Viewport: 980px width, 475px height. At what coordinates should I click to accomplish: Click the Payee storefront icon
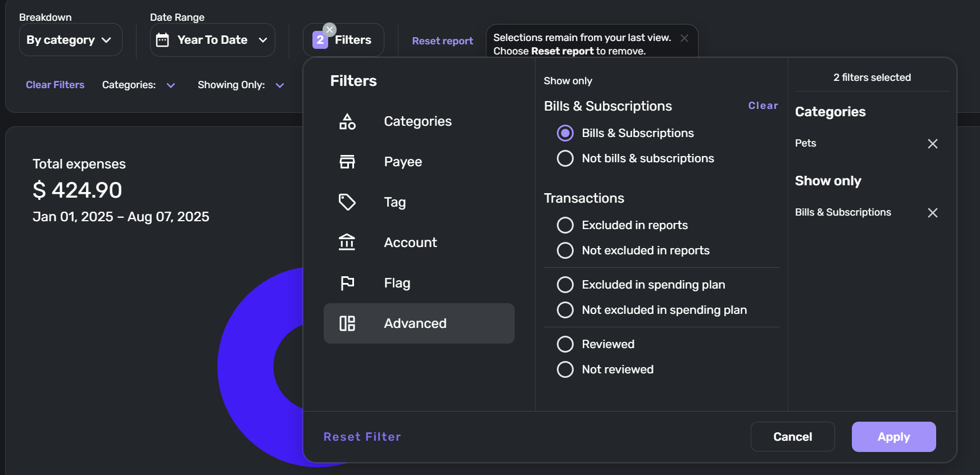pos(347,162)
